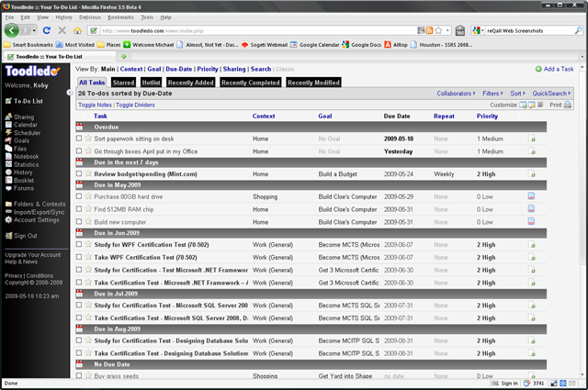Click the Add a Task plus icon
Viewport: 588px width, 390px height.
tap(539, 69)
